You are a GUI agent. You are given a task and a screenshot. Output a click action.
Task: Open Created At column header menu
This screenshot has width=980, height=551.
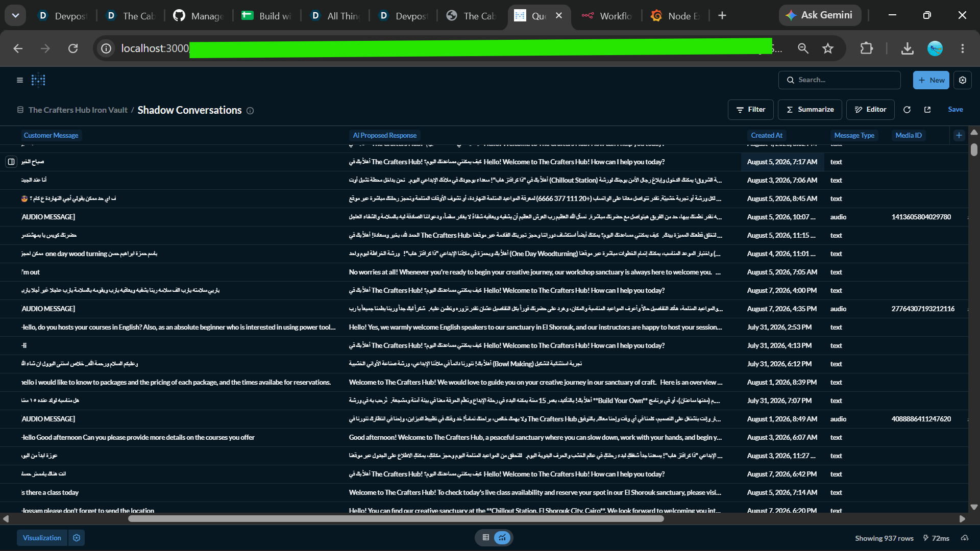767,135
